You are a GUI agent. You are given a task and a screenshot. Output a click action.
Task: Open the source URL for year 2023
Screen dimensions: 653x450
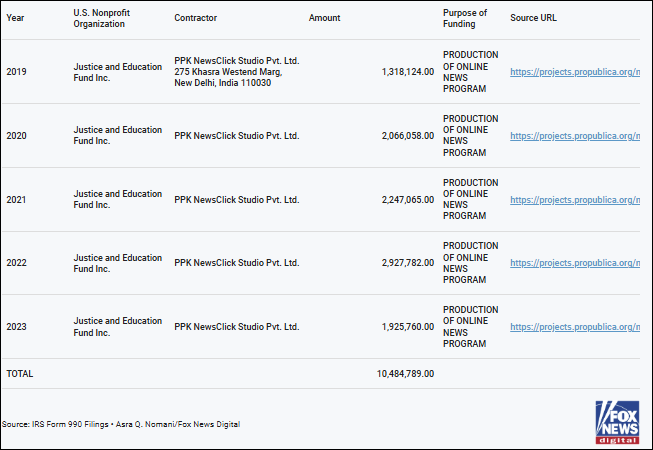574,327
